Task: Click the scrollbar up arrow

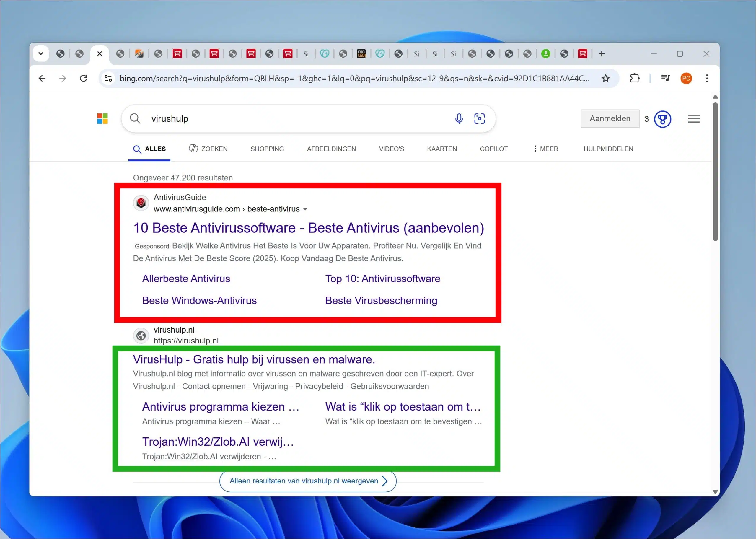Action: pyautogui.click(x=715, y=97)
